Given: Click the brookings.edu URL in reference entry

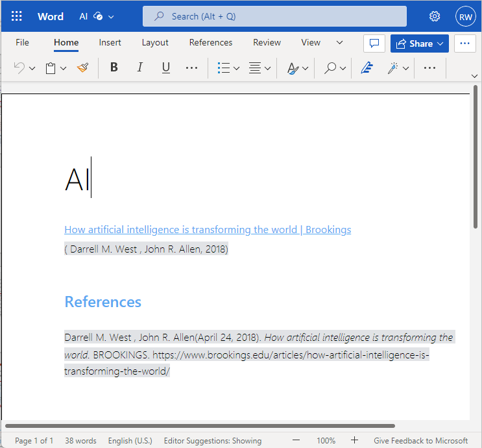Looking at the screenshot, I should tap(247, 363).
